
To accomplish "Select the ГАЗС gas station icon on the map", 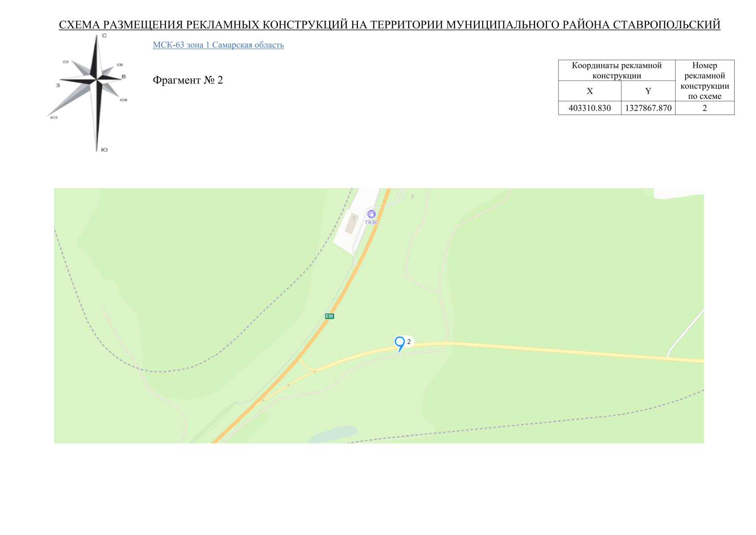I will pos(371,214).
